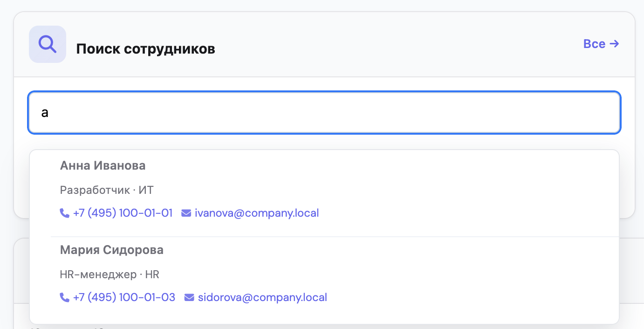The height and width of the screenshot is (329, 644).
Task: Click the "HR" department label after HR-менеджер
Action: pyautogui.click(x=152, y=274)
